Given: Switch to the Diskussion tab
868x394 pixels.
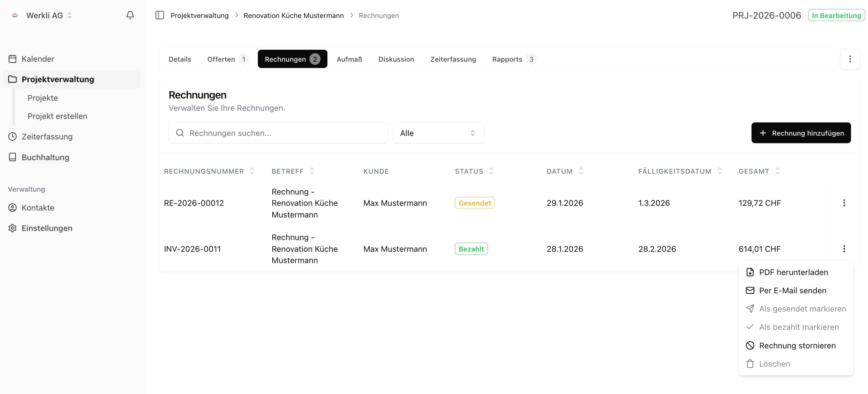Looking at the screenshot, I should (x=396, y=59).
